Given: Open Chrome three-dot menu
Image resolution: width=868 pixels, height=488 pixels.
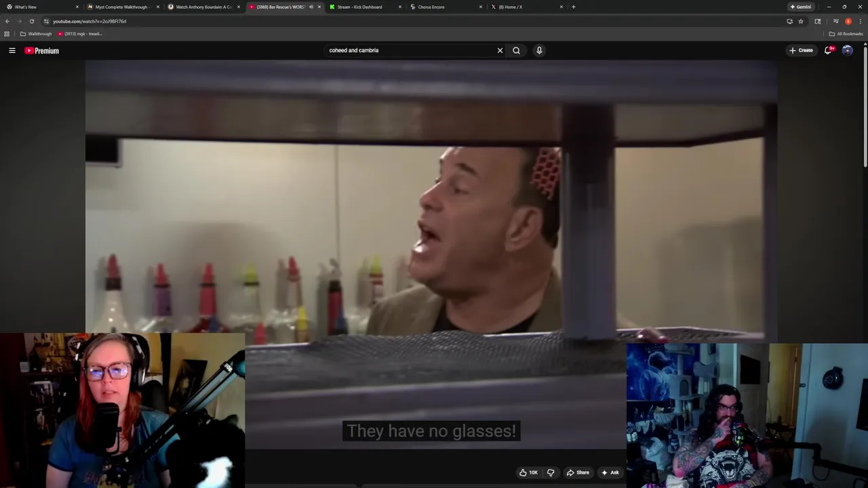Looking at the screenshot, I should [861, 21].
